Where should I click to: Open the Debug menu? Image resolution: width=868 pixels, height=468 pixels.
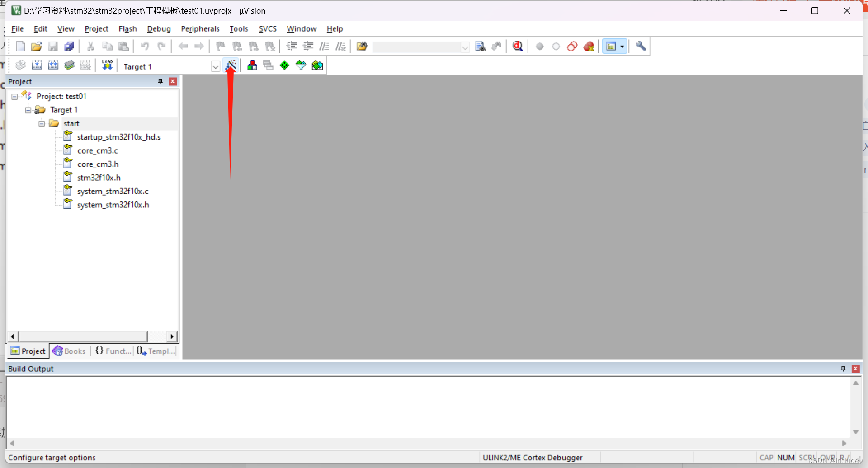click(159, 29)
